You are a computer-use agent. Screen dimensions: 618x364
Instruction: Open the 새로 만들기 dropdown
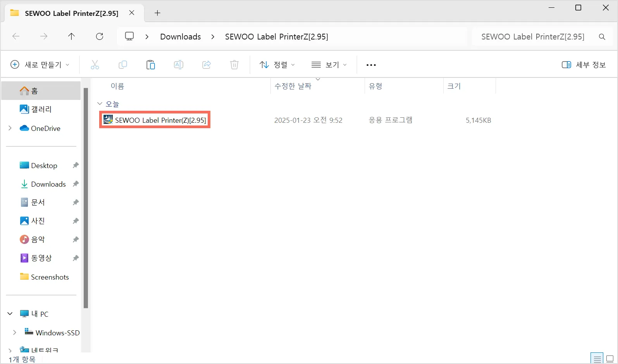coord(40,65)
